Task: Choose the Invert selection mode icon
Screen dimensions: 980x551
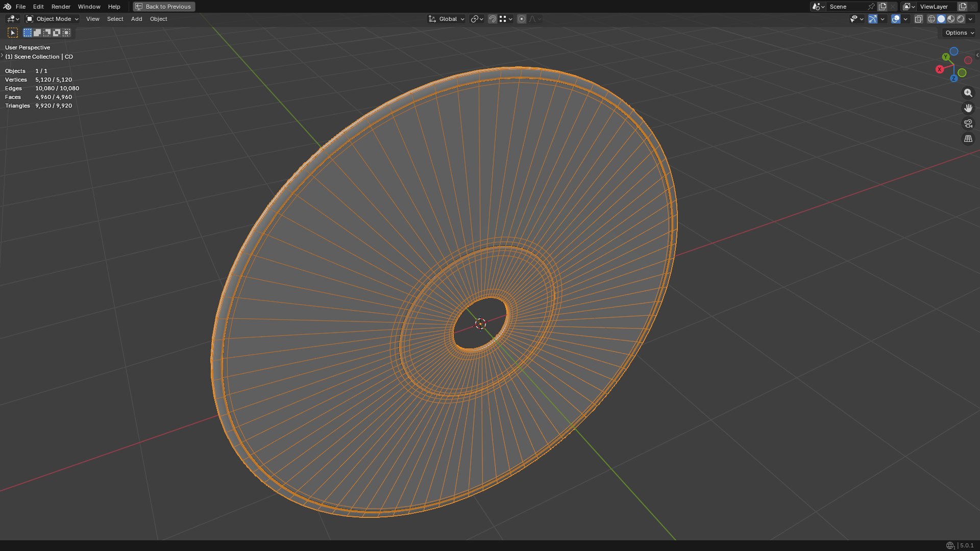Action: 57,33
